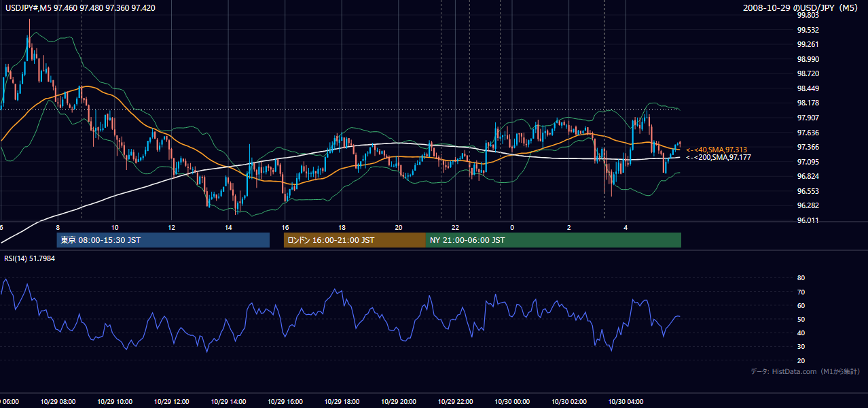Click the price axis value 98.178
The width and height of the screenshot is (868, 408).
point(808,103)
